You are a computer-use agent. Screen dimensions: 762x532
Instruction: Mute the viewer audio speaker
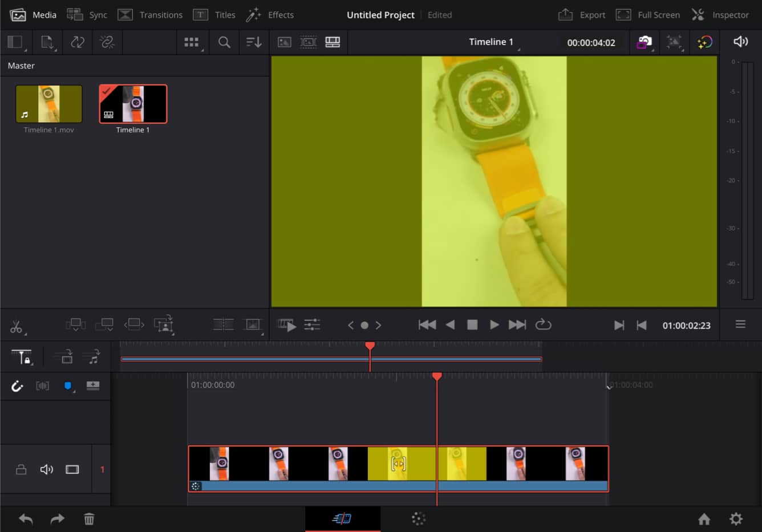pos(740,42)
